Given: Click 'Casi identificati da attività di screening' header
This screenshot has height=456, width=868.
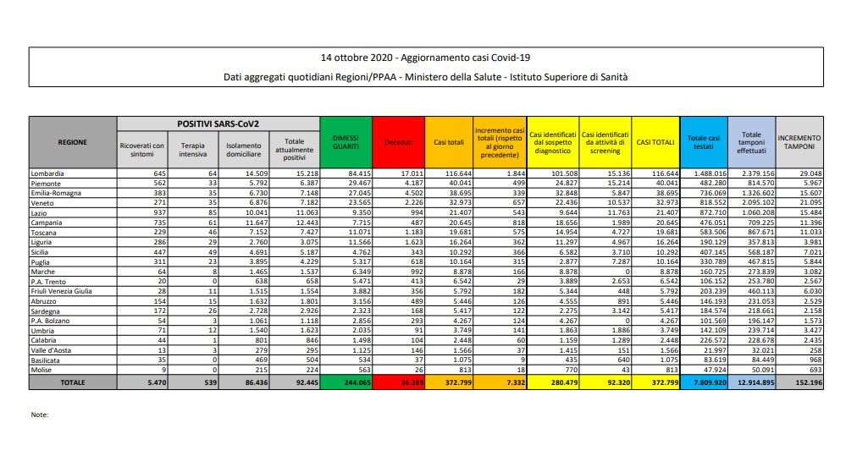Looking at the screenshot, I should tap(605, 142).
